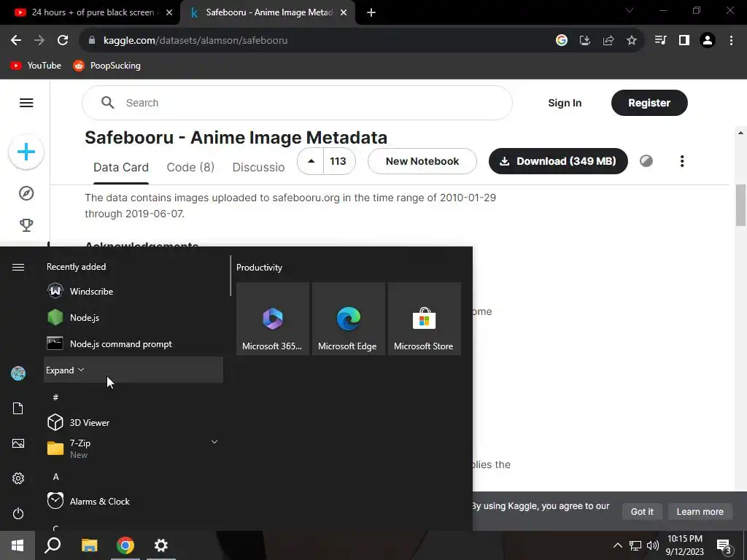Show hidden system tray icons

click(x=617, y=545)
